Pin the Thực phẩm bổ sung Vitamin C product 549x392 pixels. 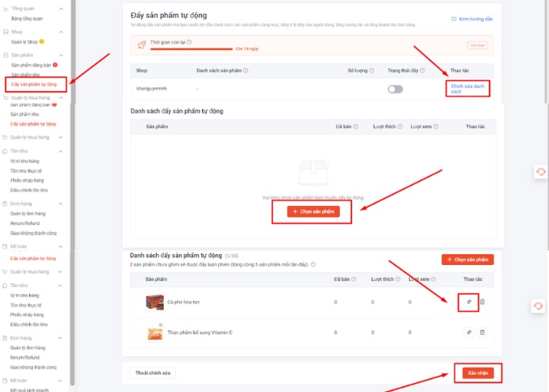tap(468, 332)
